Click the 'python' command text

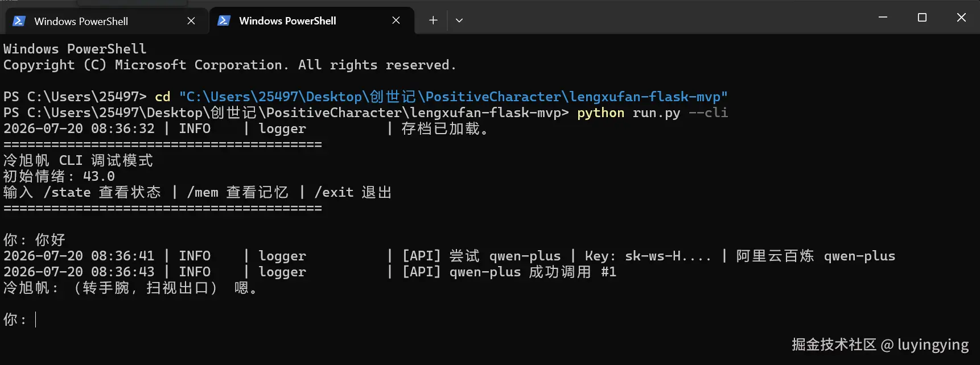(x=600, y=113)
